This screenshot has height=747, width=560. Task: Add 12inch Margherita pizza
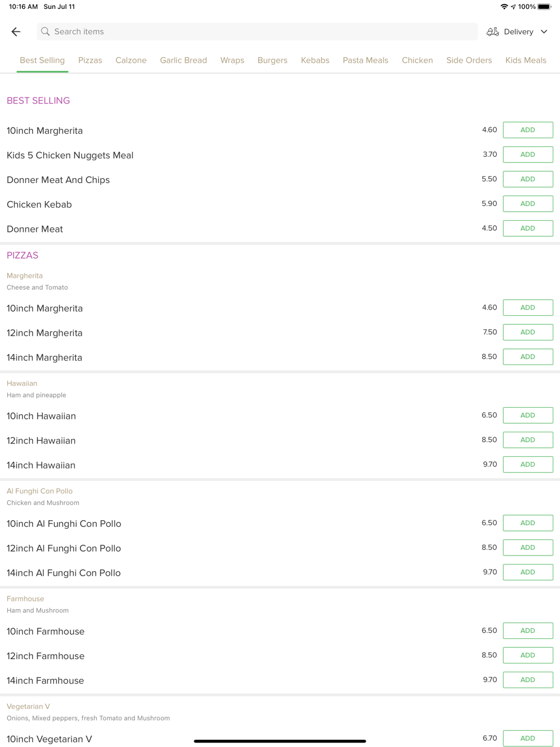click(528, 332)
